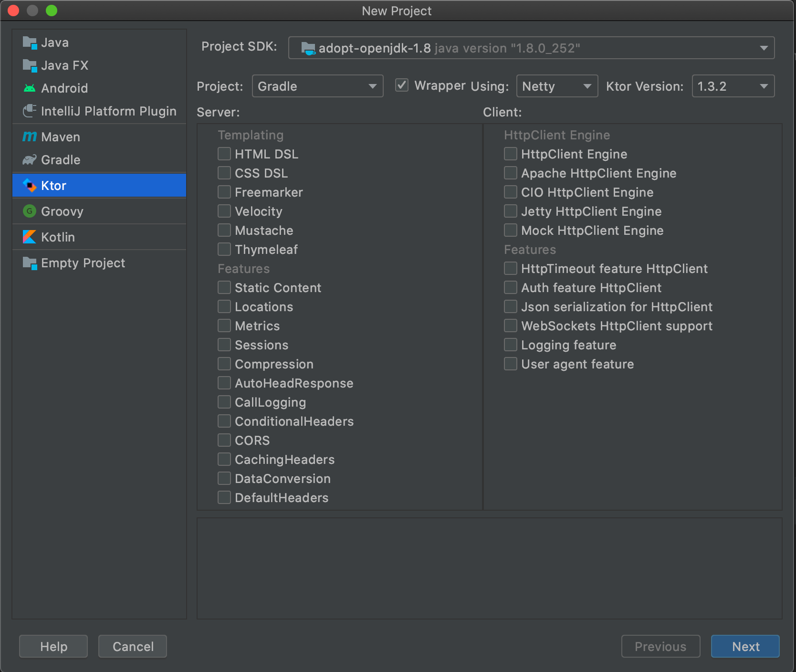Select Empty Project option
The image size is (796, 672).
coord(99,263)
